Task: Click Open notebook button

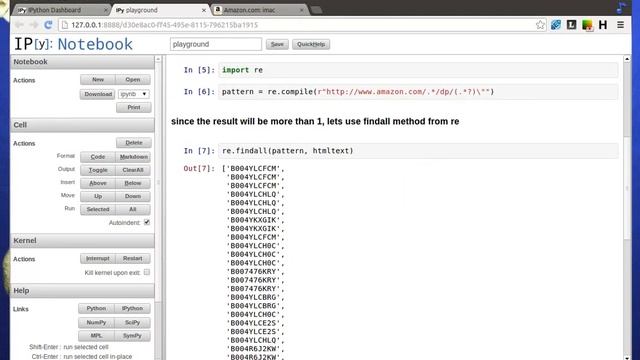Action: click(x=133, y=80)
